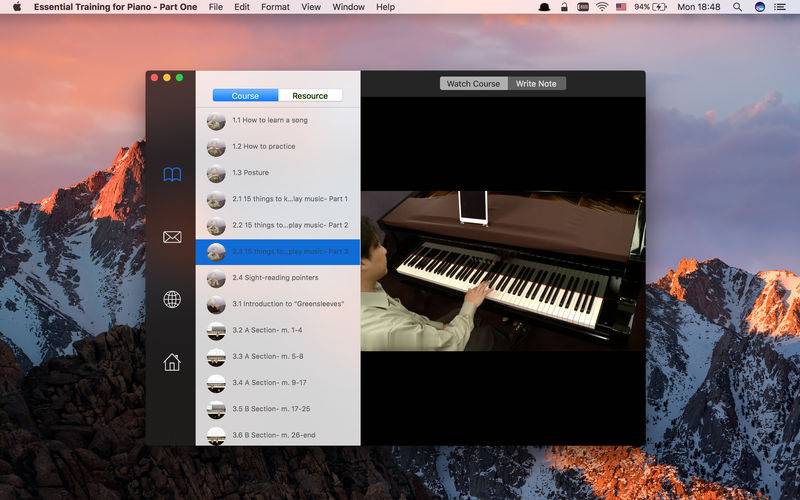The image size is (800, 500).
Task: Click the Siri icon in menu bar
Action: click(x=760, y=7)
